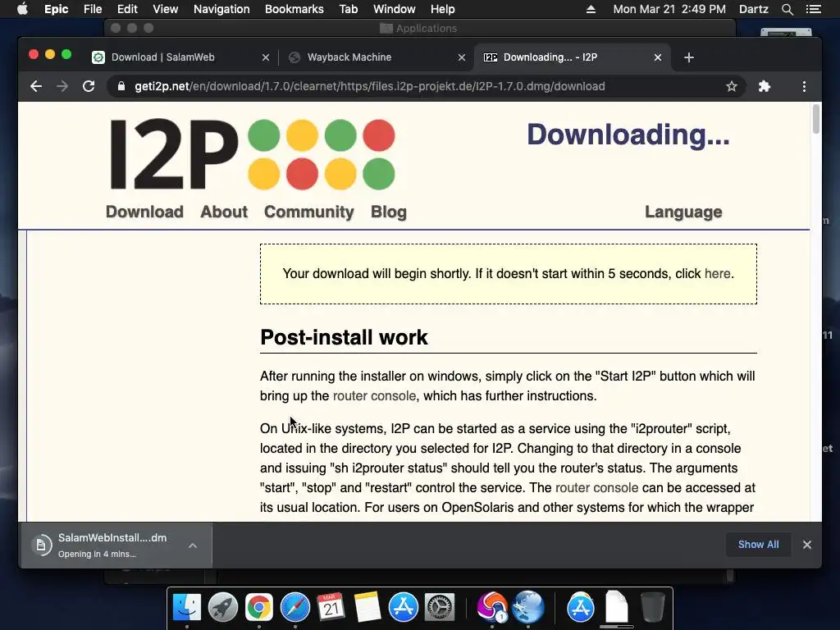This screenshot has width=840, height=630.
Task: Open the View menu
Action: pos(165,9)
